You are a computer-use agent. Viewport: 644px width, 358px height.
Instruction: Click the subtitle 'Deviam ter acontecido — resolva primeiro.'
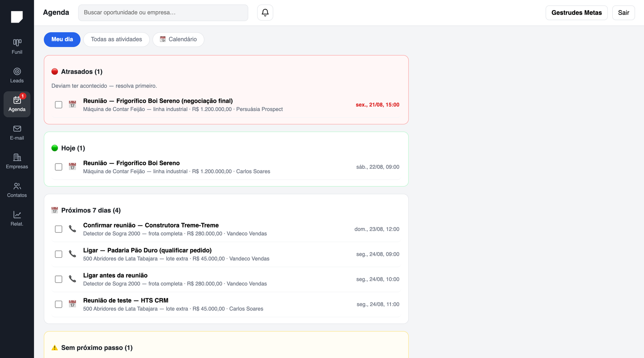[104, 86]
